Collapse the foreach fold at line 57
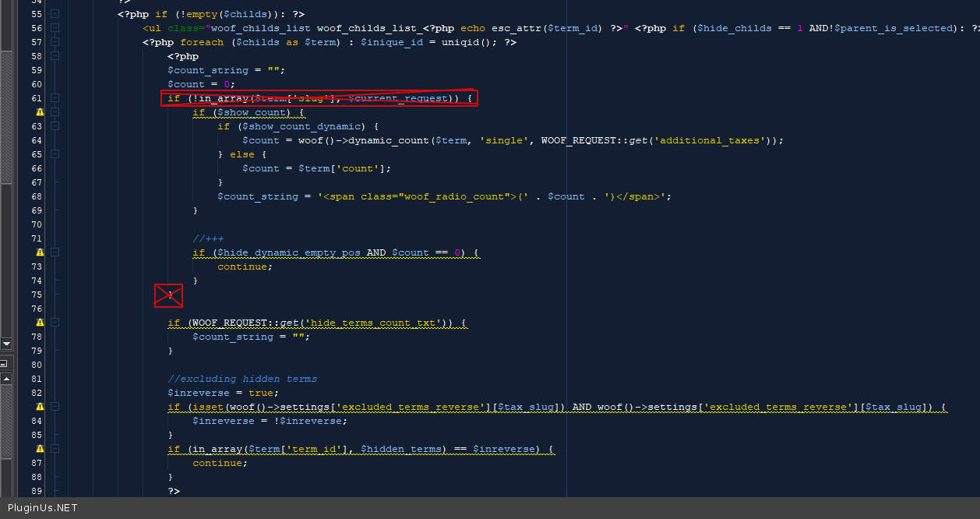Viewport: 980px width, 519px height. tap(55, 42)
